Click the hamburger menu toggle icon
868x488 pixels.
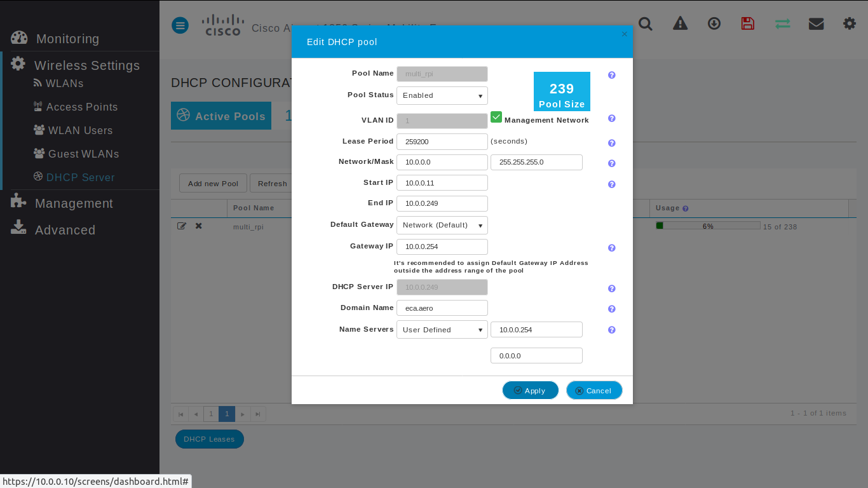point(180,26)
